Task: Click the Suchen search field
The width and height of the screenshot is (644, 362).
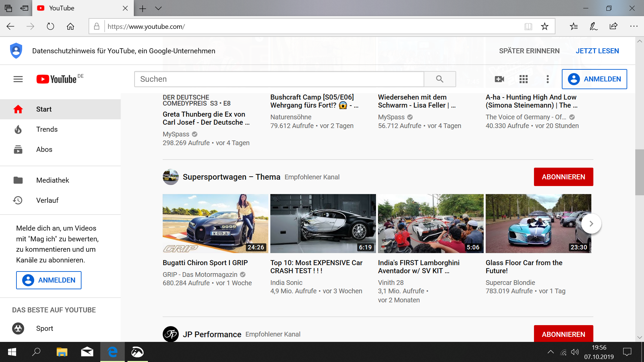Action: click(279, 79)
